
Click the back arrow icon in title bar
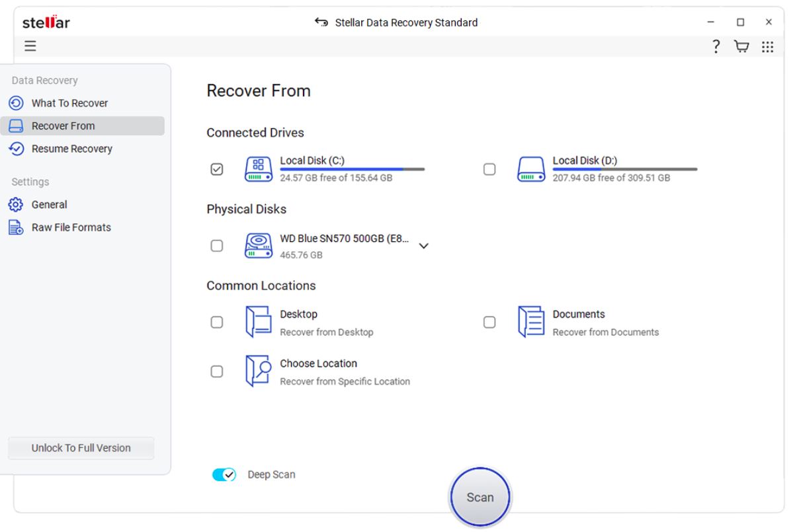click(x=321, y=22)
